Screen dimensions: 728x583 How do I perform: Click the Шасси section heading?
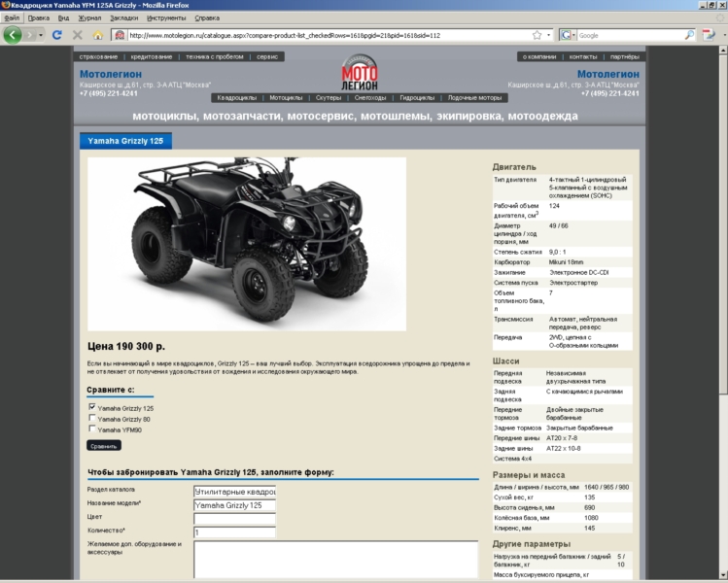(x=506, y=361)
